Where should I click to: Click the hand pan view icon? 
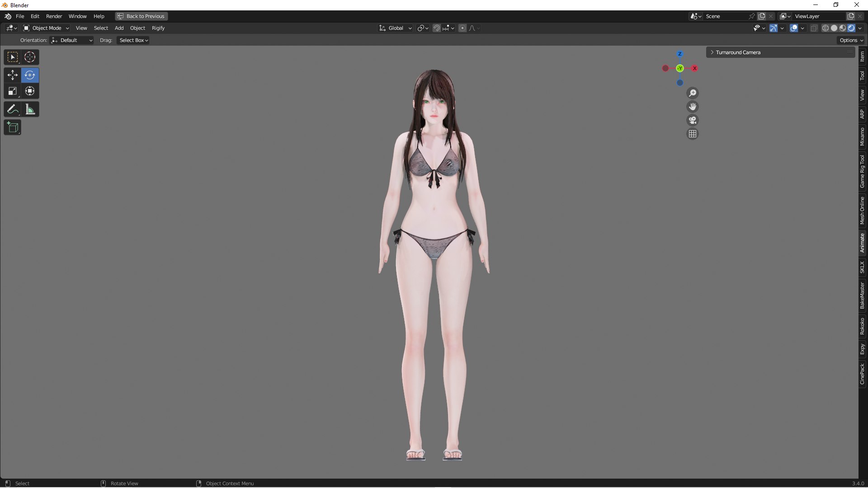coord(692,107)
